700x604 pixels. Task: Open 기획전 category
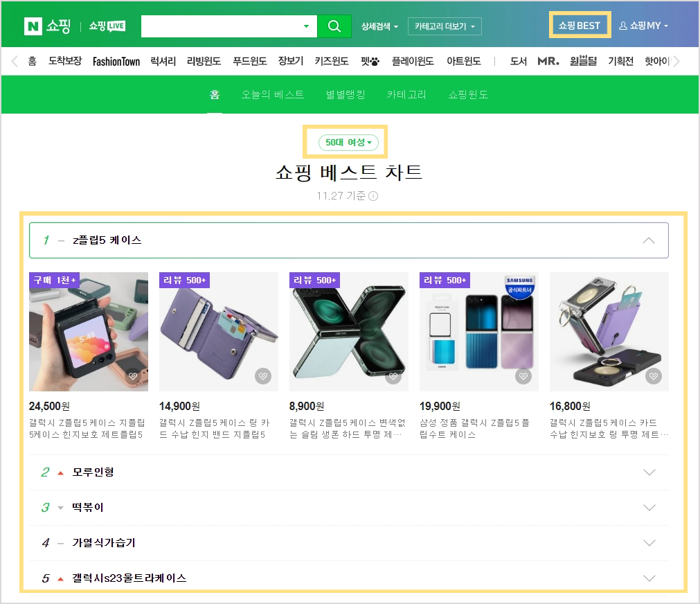pyautogui.click(x=620, y=61)
